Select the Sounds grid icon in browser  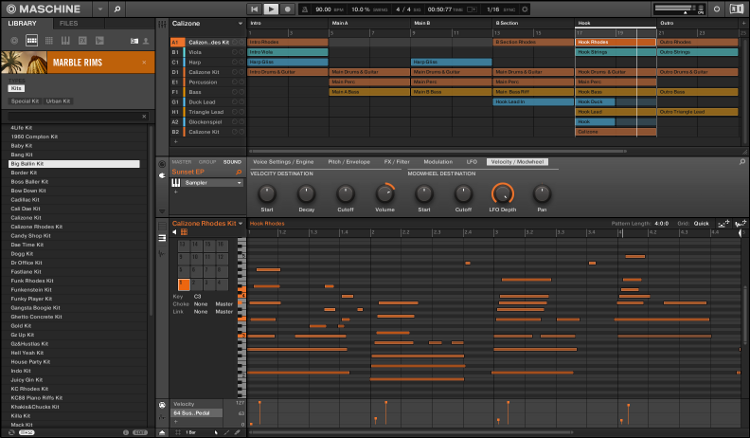(49, 41)
